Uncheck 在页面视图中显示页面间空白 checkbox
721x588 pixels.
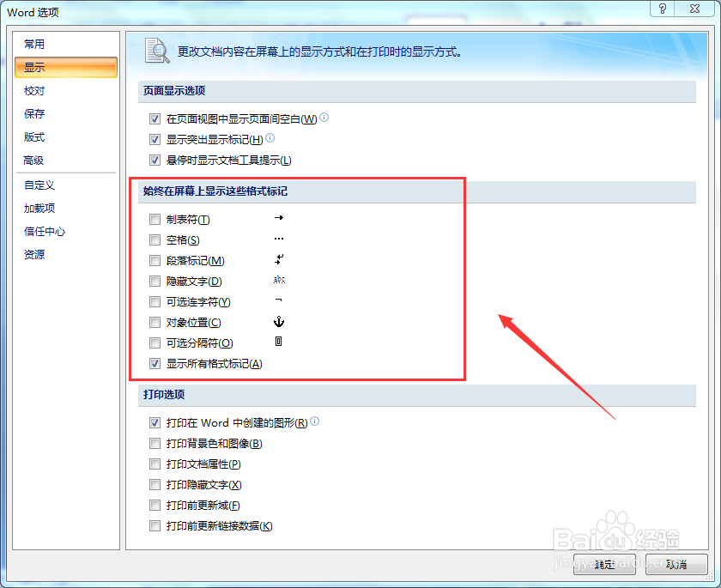coord(155,119)
